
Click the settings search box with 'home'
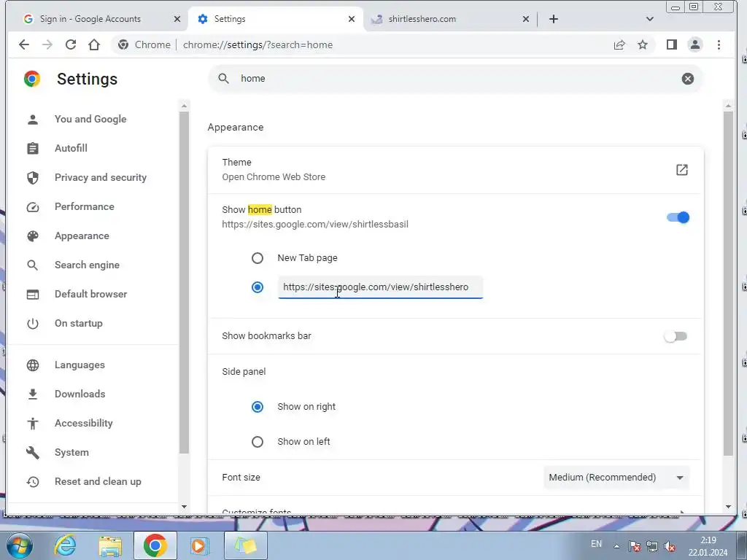[455, 79]
